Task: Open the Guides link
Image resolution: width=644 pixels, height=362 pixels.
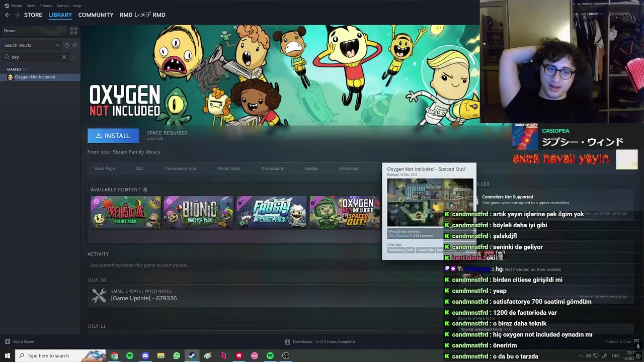Action: coord(311,168)
